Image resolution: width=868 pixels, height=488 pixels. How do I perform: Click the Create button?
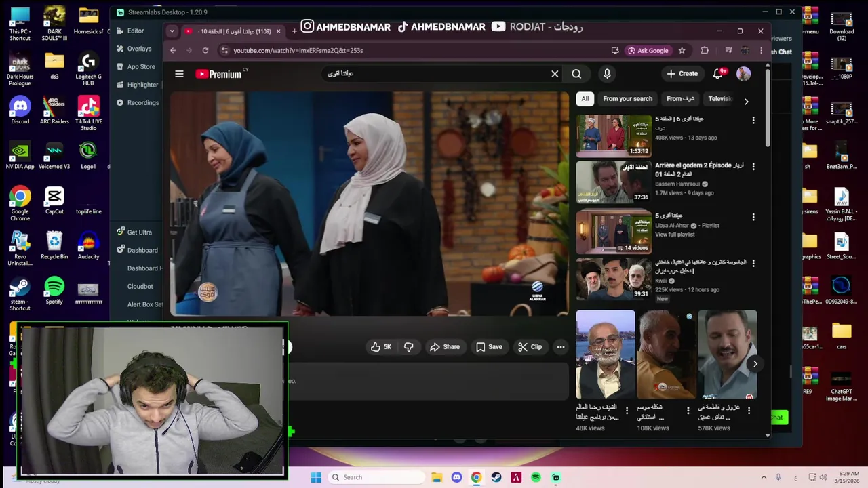(682, 74)
